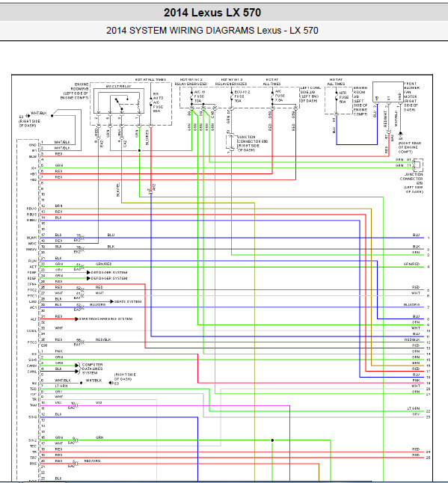Click the PTC2 terminal label
The height and width of the screenshot is (483, 448).
click(x=32, y=290)
